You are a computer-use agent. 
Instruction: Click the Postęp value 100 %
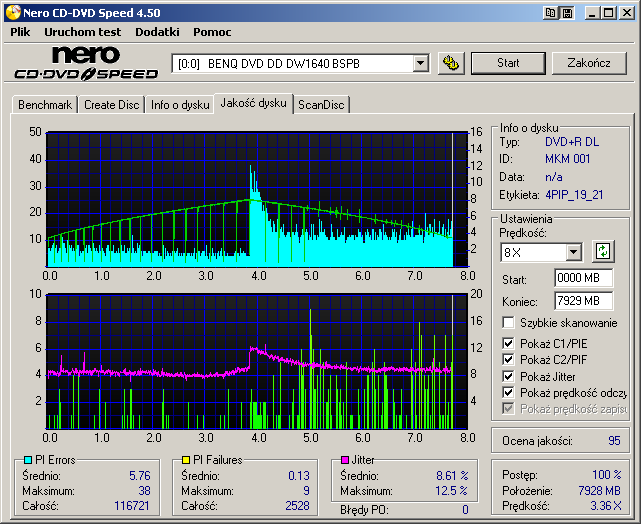(607, 475)
